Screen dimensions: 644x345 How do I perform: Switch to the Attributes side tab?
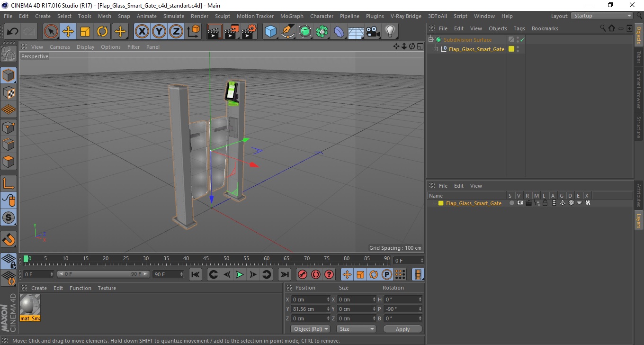(x=639, y=196)
